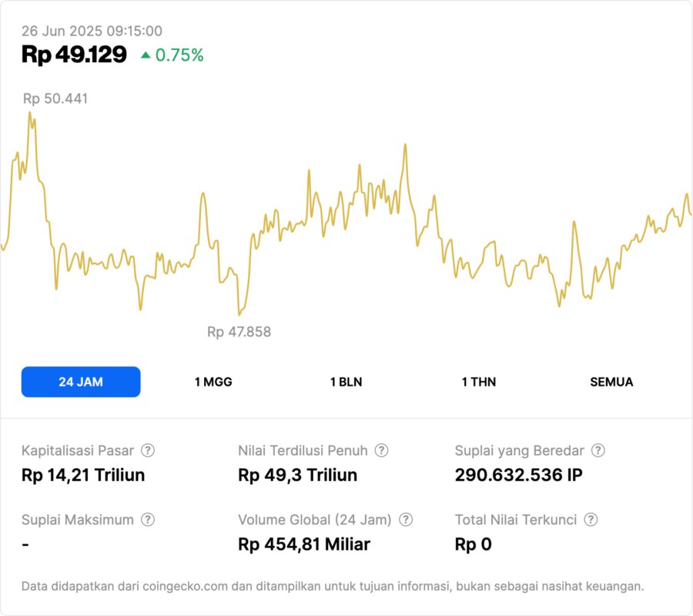
Task: Open the Total Nilai Terkunci help icon
Action: (x=591, y=520)
